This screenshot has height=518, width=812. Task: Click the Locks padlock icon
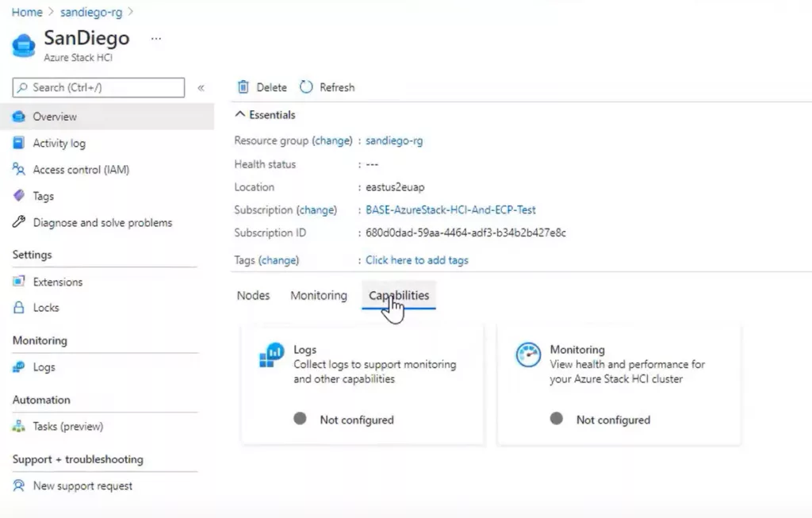pyautogui.click(x=19, y=307)
